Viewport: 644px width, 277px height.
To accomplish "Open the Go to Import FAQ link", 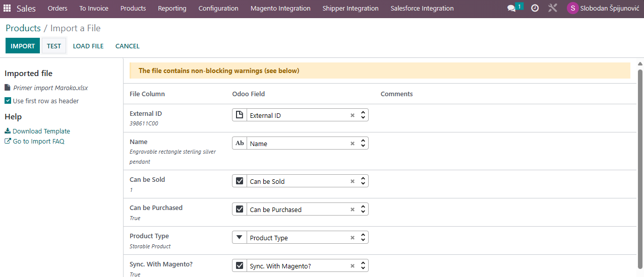I will (x=39, y=141).
